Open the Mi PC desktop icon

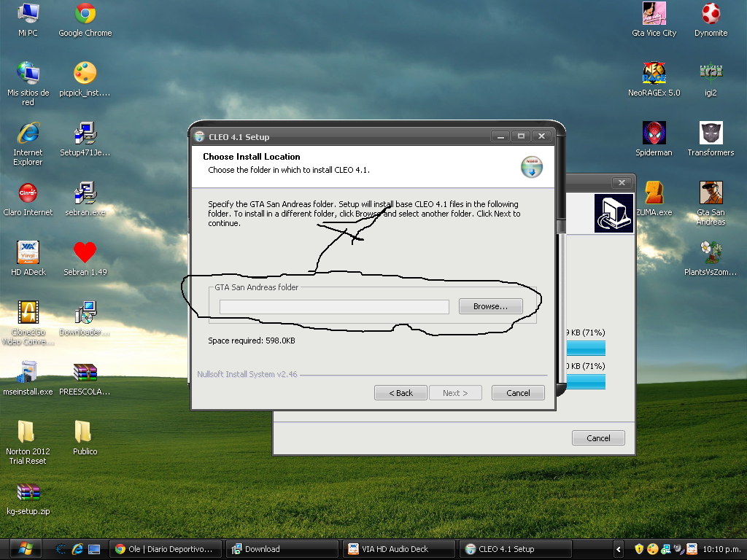(28, 20)
